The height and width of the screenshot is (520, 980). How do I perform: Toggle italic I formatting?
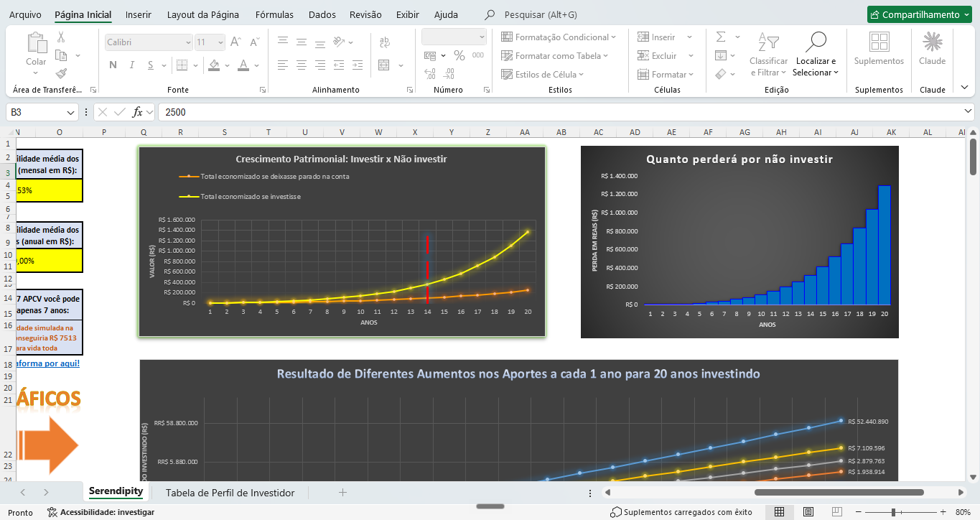coord(131,65)
